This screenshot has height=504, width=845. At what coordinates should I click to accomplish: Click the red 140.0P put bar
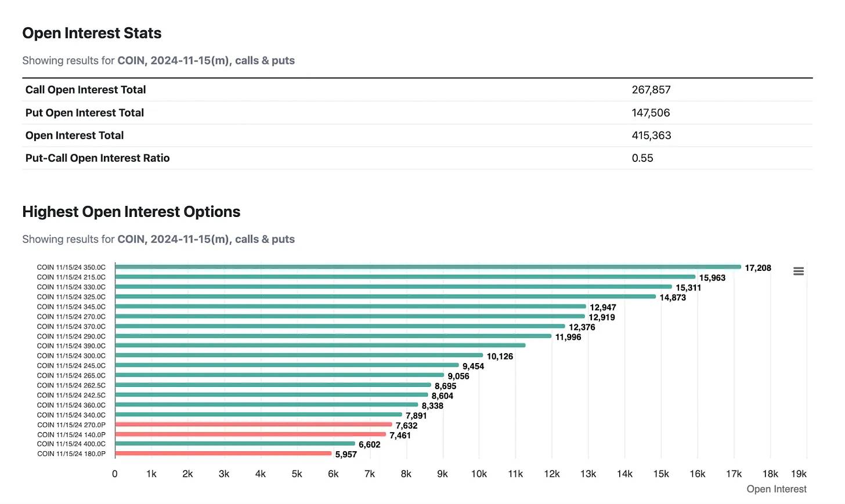pyautogui.click(x=250, y=434)
